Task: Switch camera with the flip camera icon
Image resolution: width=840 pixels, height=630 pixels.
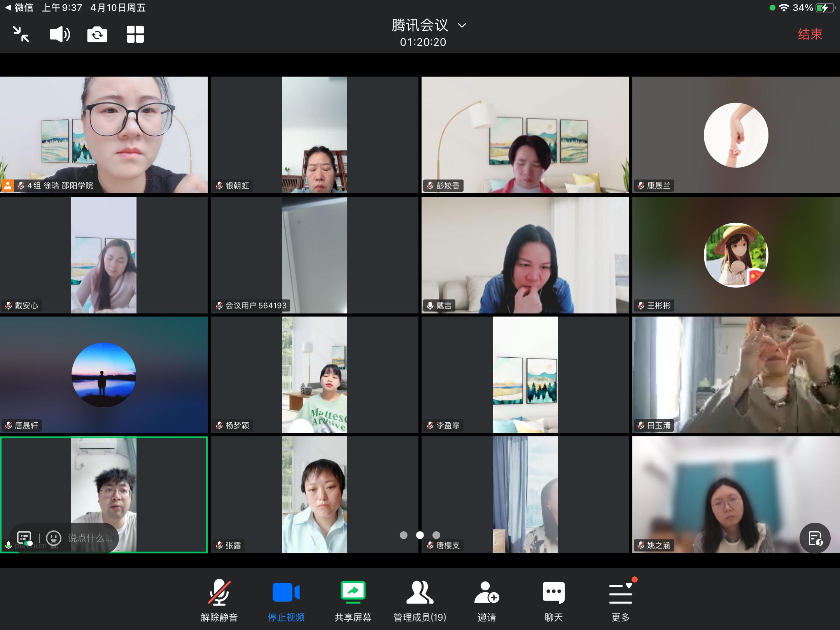Action: point(97,34)
